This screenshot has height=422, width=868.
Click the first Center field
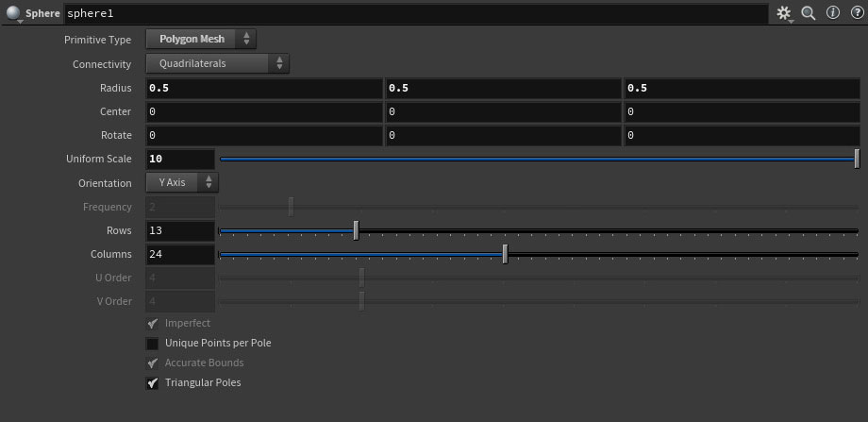point(264,111)
